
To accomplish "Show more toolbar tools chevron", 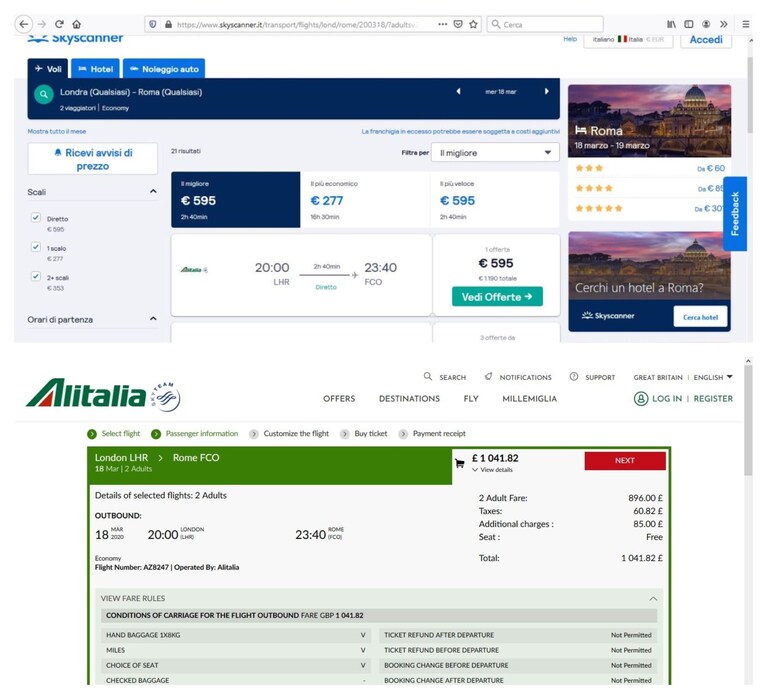I will [723, 24].
